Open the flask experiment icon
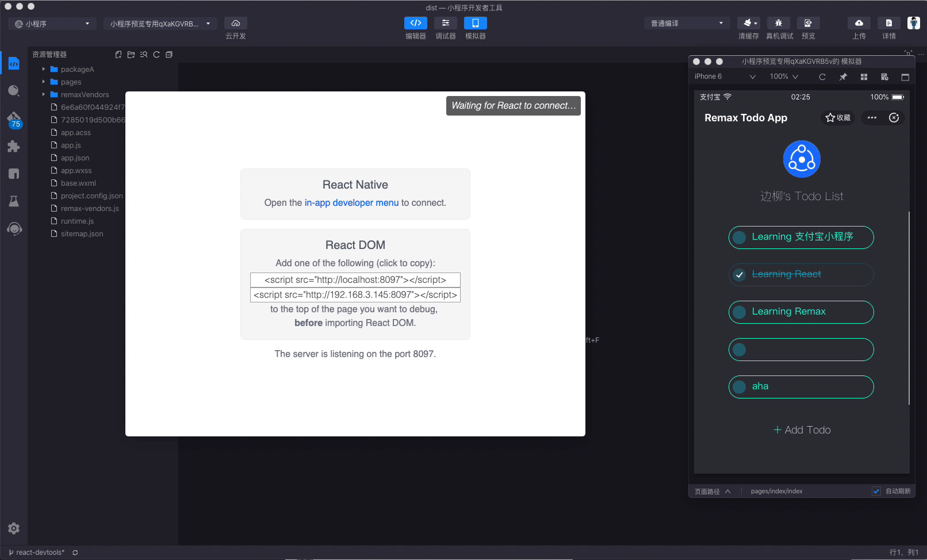Screen dimensions: 927x560 [x=14, y=201]
